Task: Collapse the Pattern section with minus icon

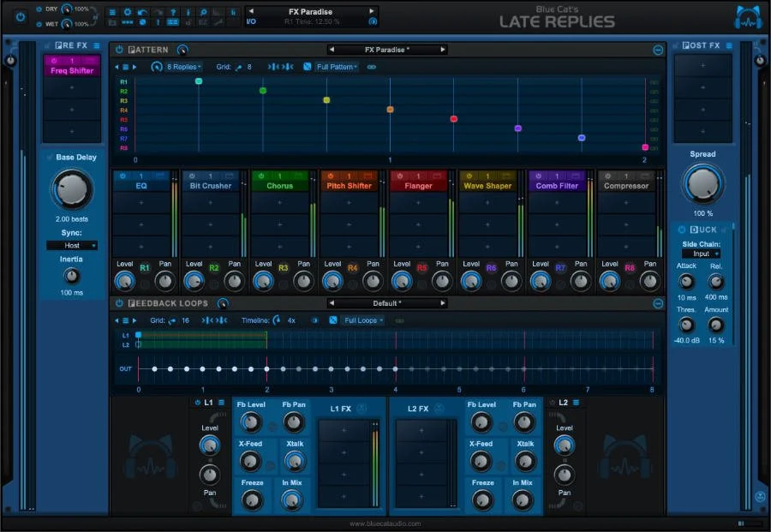Action: point(658,51)
